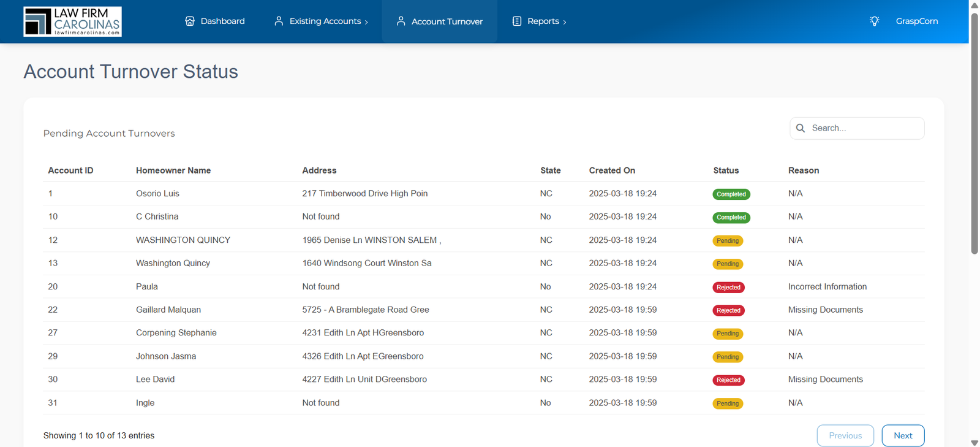Click the Existing Accounts person icon

[x=279, y=21]
